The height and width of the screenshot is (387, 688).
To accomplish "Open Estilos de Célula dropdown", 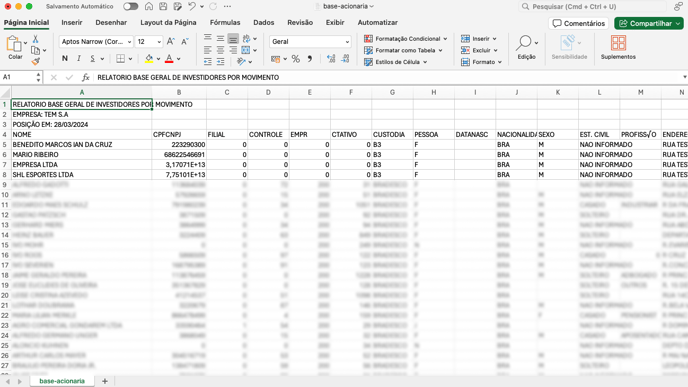I will [396, 62].
